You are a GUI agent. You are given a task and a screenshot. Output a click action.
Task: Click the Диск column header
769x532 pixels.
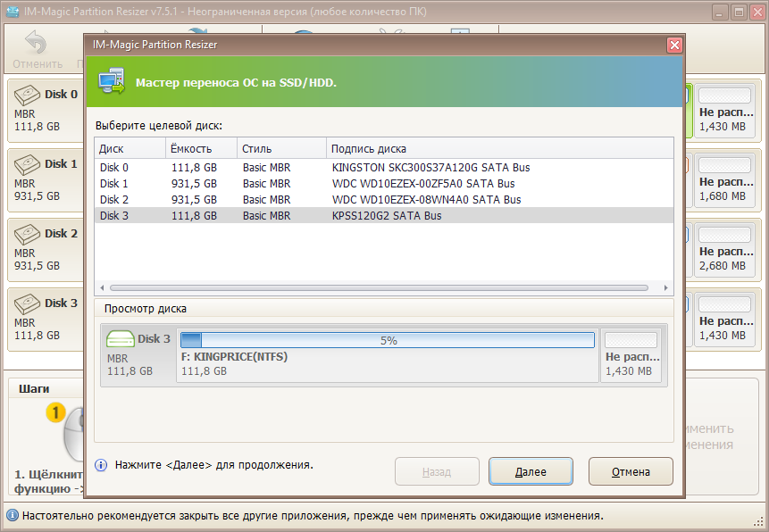[x=130, y=148]
